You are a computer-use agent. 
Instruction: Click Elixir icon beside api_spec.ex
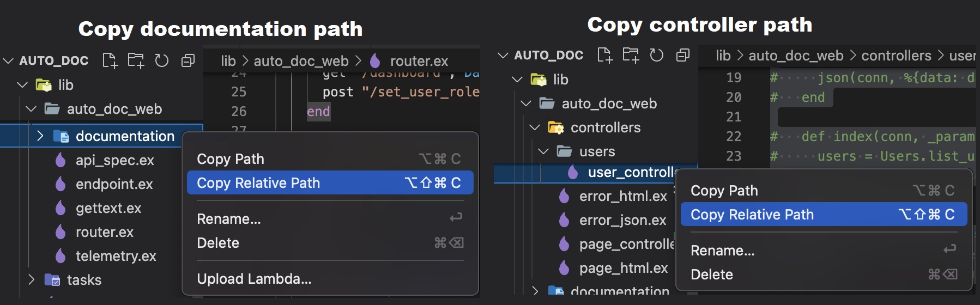pyautogui.click(x=61, y=160)
